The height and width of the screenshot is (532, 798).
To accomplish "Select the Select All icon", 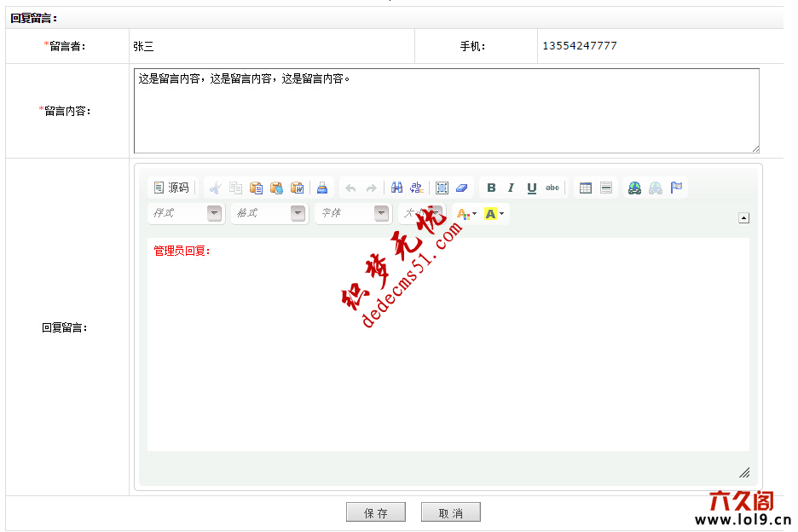I will click(x=442, y=188).
